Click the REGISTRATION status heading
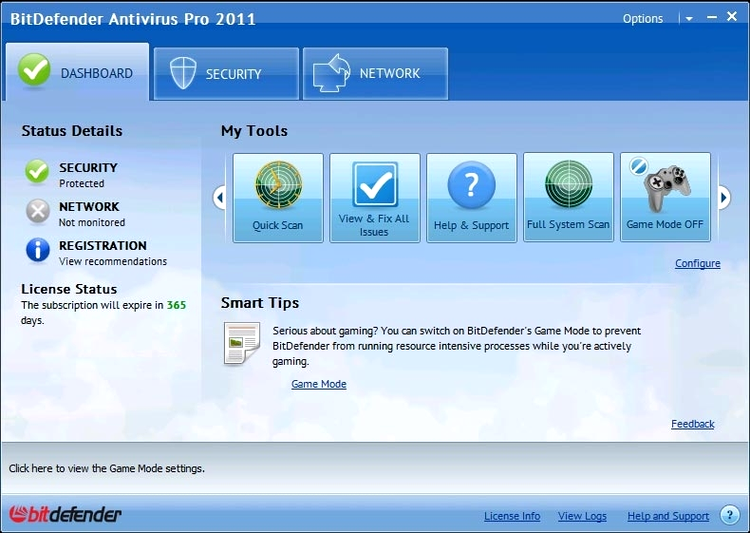Image resolution: width=750 pixels, height=533 pixels. [x=103, y=245]
